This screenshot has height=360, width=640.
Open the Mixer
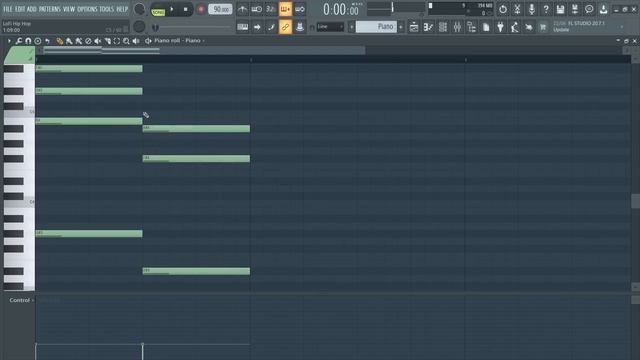click(457, 27)
